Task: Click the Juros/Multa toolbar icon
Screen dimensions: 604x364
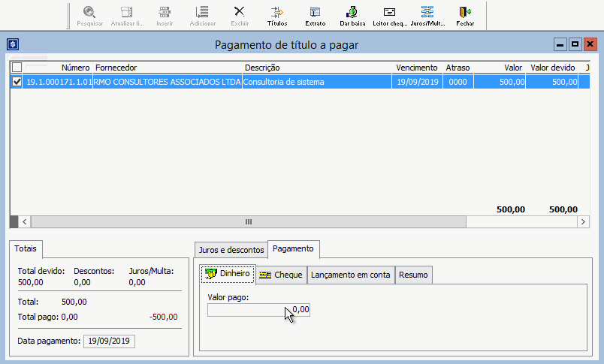Action: pyautogui.click(x=427, y=15)
